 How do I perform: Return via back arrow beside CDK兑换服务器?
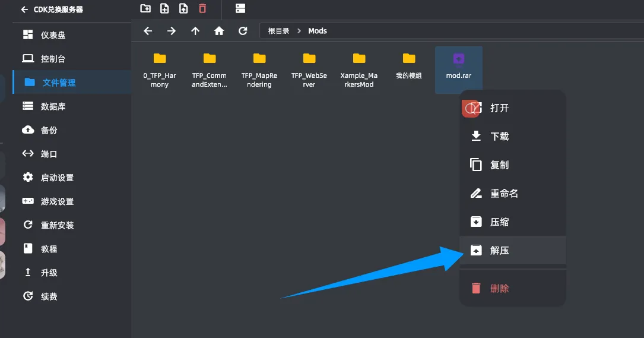[x=24, y=10]
